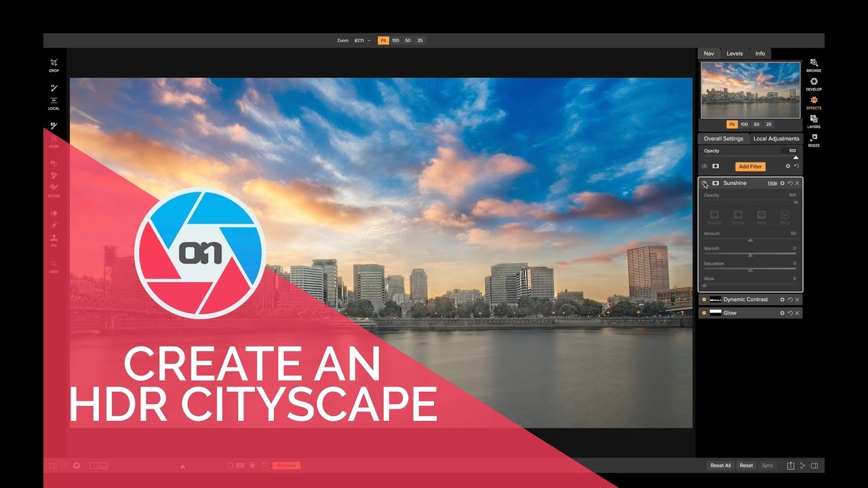Image resolution: width=868 pixels, height=488 pixels.
Task: Select the adjustable gradient tool above Local
Action: 54,100
